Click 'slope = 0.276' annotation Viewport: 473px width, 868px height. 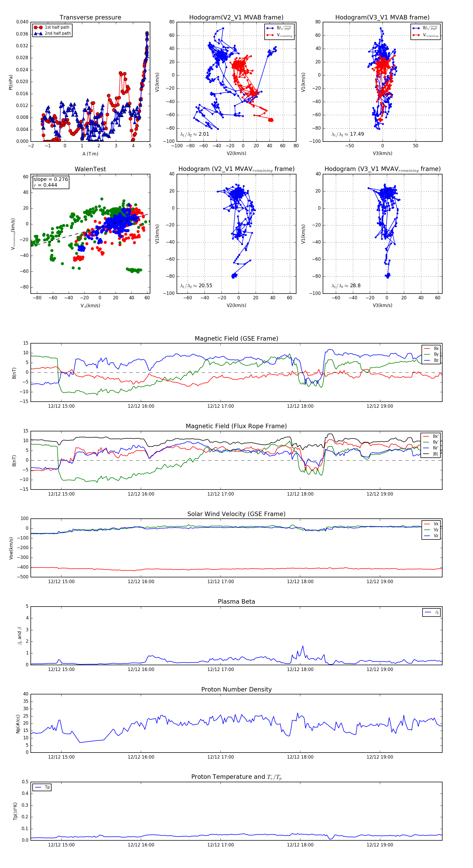click(51, 179)
